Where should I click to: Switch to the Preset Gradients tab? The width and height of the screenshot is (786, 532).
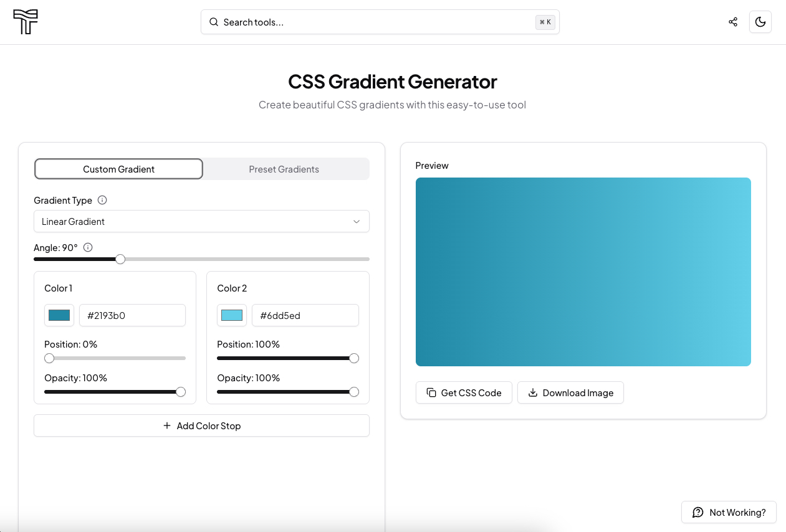[284, 169]
